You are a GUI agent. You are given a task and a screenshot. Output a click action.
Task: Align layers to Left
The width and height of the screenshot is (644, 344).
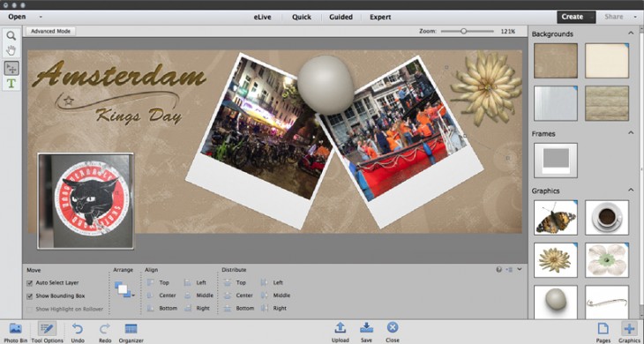pyautogui.click(x=195, y=282)
